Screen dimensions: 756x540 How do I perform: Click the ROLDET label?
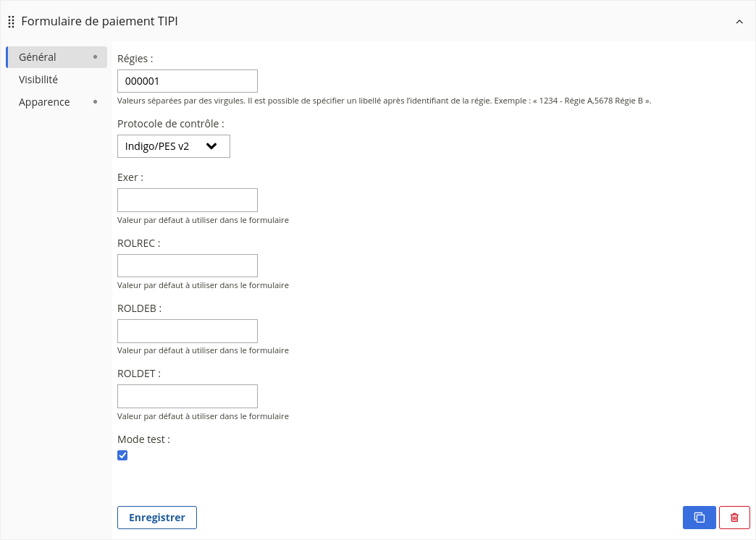click(x=139, y=374)
